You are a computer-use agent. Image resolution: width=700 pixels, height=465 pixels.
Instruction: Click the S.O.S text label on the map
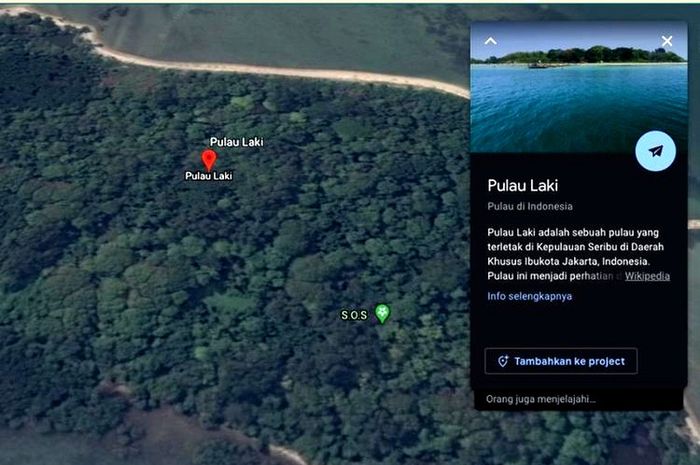coord(354,315)
